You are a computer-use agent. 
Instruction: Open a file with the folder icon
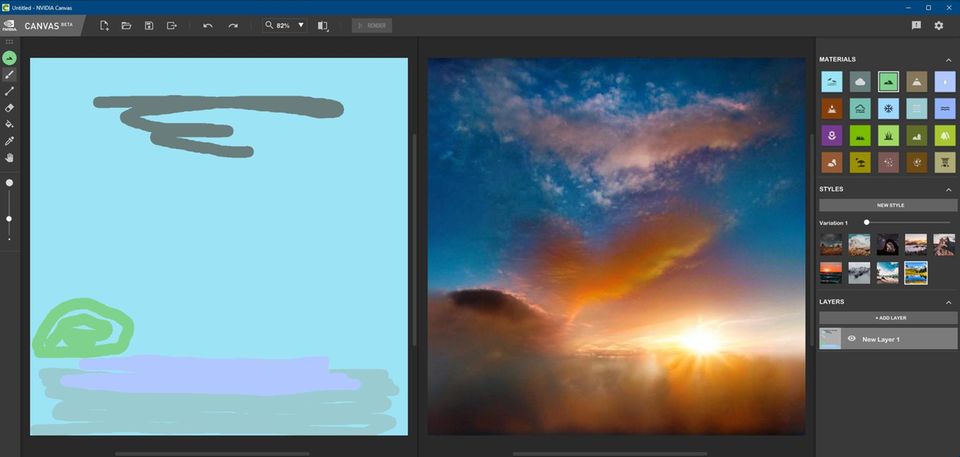(x=127, y=26)
